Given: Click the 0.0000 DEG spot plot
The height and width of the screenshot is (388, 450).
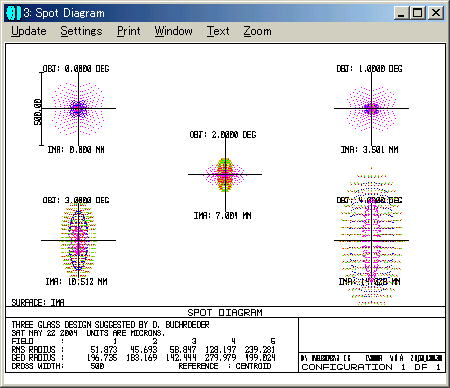Looking at the screenshot, I should (x=78, y=109).
